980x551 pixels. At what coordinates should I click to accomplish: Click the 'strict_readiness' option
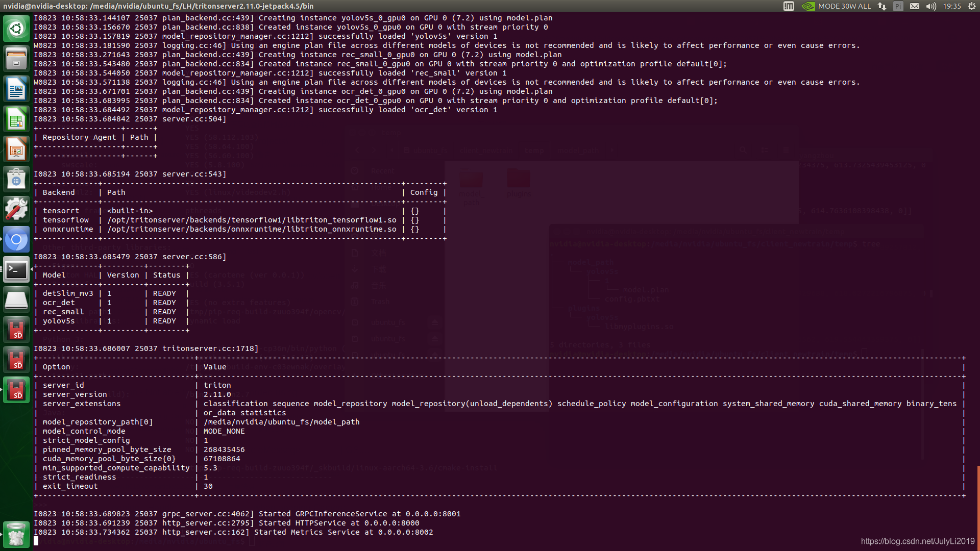pos(79,477)
